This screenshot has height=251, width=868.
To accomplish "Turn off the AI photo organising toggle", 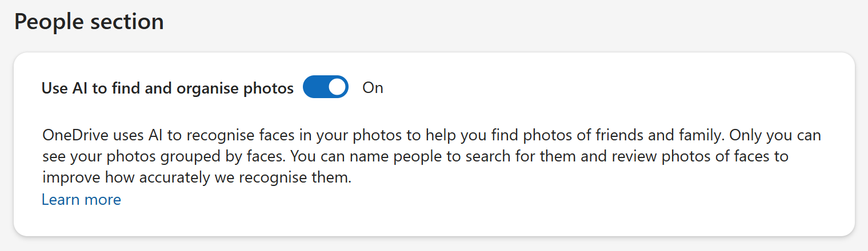I will [x=325, y=87].
